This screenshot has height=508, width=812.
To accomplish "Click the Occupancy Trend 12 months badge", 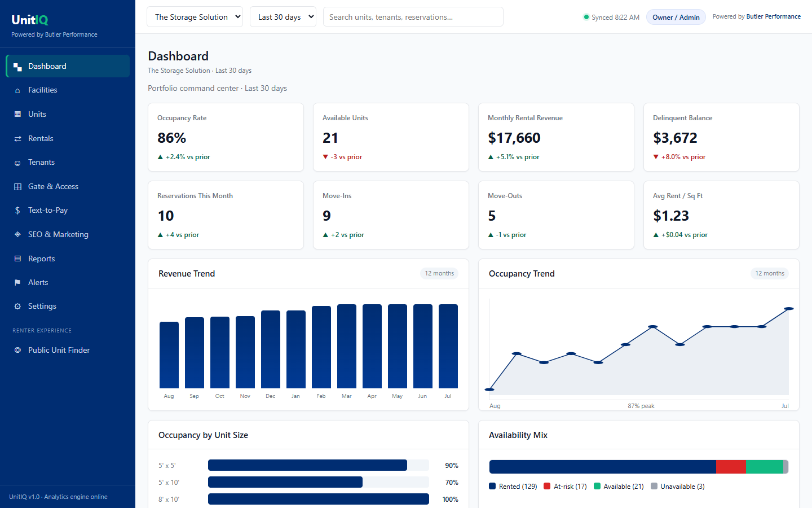I will pos(770,273).
